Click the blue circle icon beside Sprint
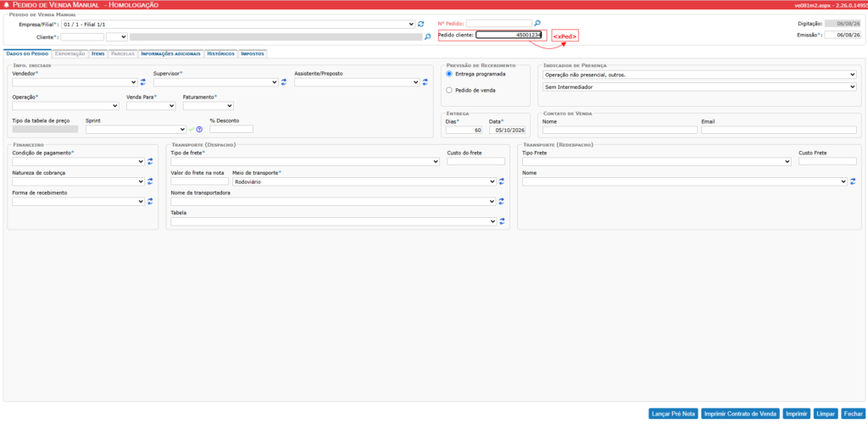 click(199, 129)
